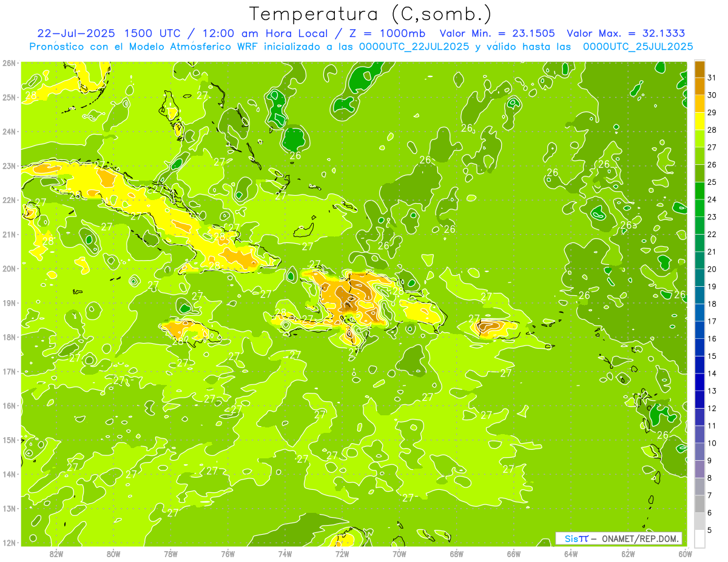
Task: Click the orange color bar segment between 30 and 31
Action: tap(699, 87)
